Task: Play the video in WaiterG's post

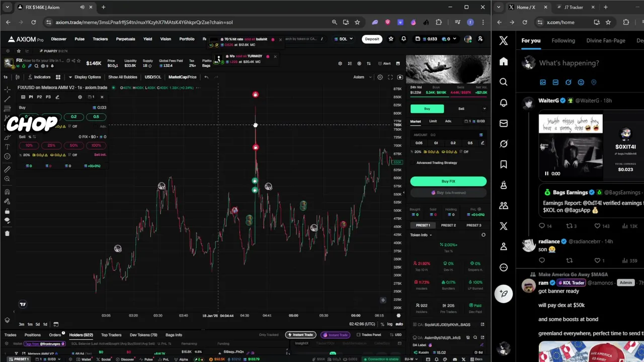Action: pyautogui.click(x=546, y=173)
